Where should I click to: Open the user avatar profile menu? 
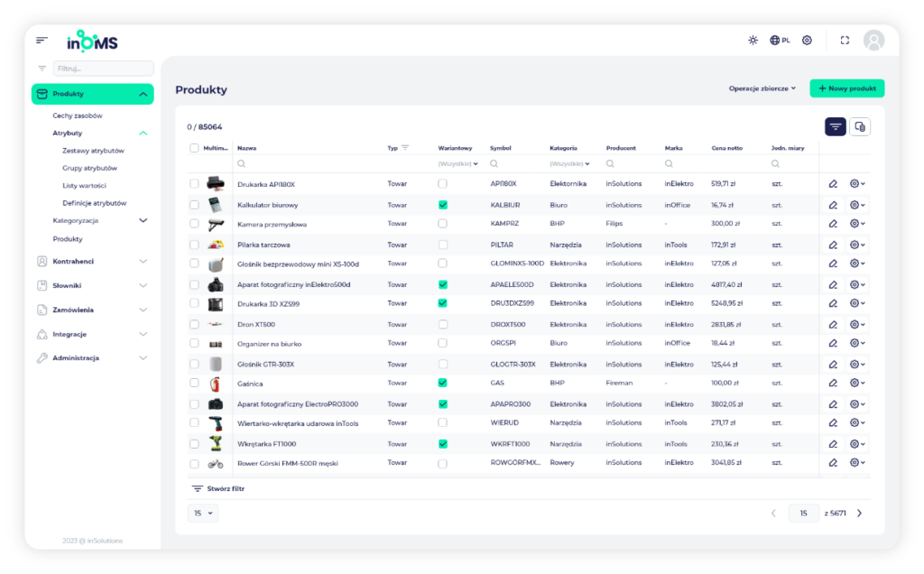(x=873, y=40)
